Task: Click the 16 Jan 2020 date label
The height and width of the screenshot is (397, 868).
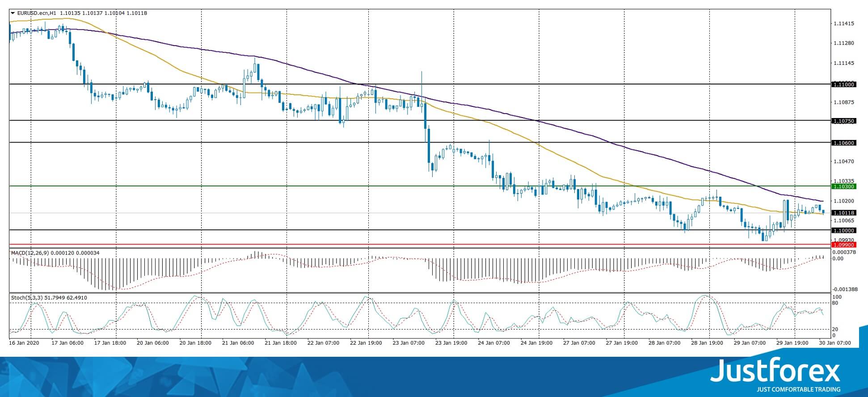Action: [24, 343]
